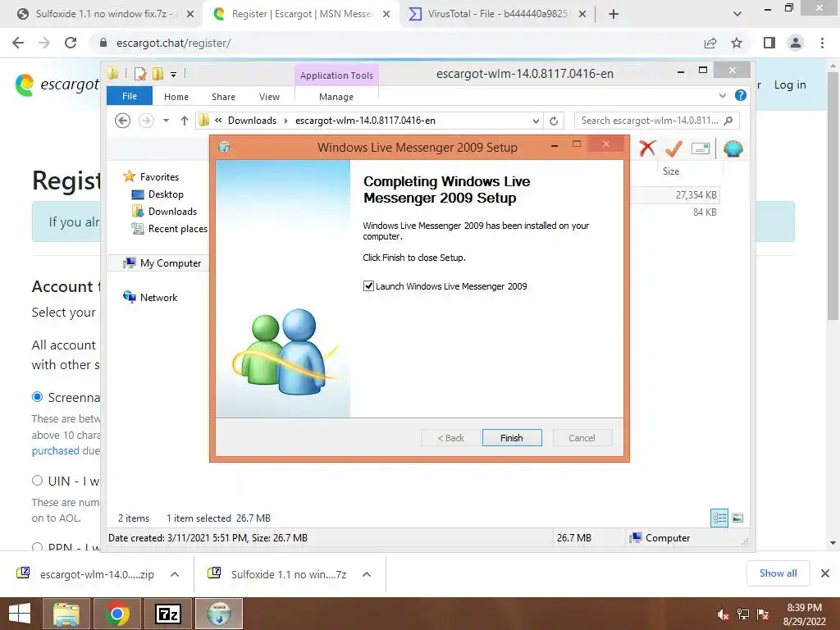Click the properties icon in Explorer title bar
The width and height of the screenshot is (840, 630).
pyautogui.click(x=139, y=73)
